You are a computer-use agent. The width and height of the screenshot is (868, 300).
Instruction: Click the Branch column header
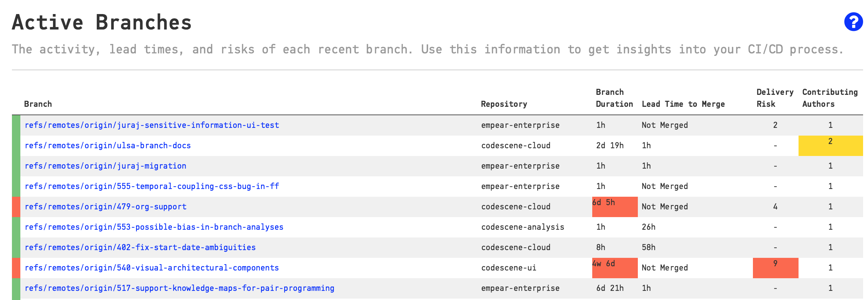[38, 104]
